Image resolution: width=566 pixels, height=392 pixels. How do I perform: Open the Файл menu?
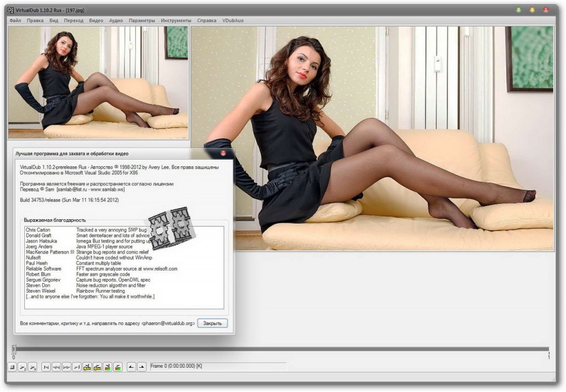(15, 20)
